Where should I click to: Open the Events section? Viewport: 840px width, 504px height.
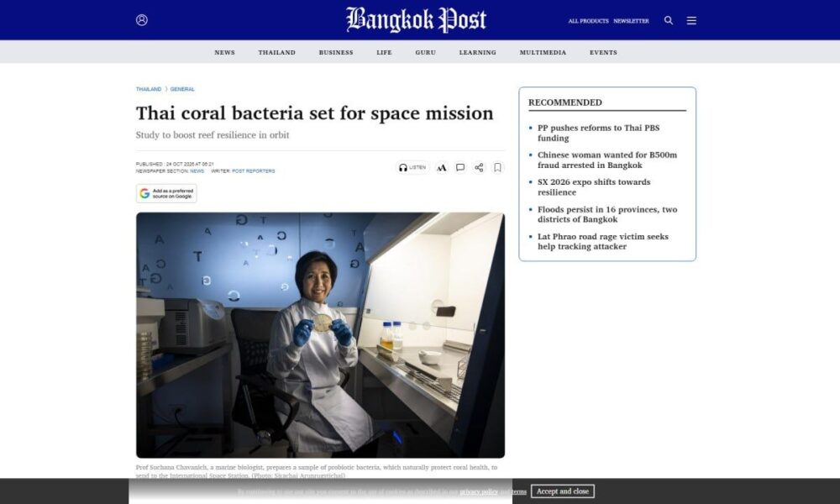tap(603, 52)
